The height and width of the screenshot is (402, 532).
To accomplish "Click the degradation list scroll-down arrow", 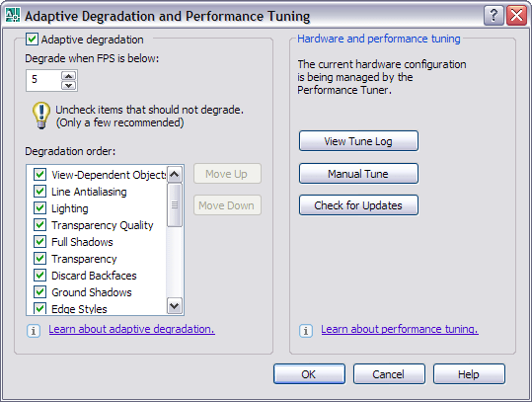I will tap(175, 306).
